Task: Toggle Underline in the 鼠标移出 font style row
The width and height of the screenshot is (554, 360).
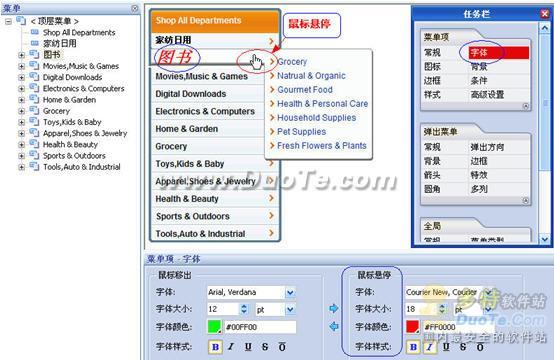Action: point(248,347)
